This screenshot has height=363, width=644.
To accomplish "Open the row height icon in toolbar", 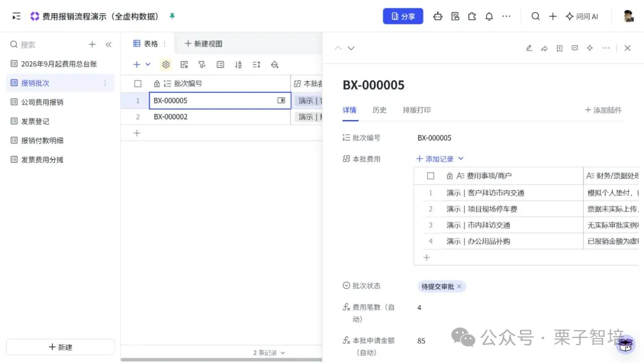I will click(x=256, y=64).
